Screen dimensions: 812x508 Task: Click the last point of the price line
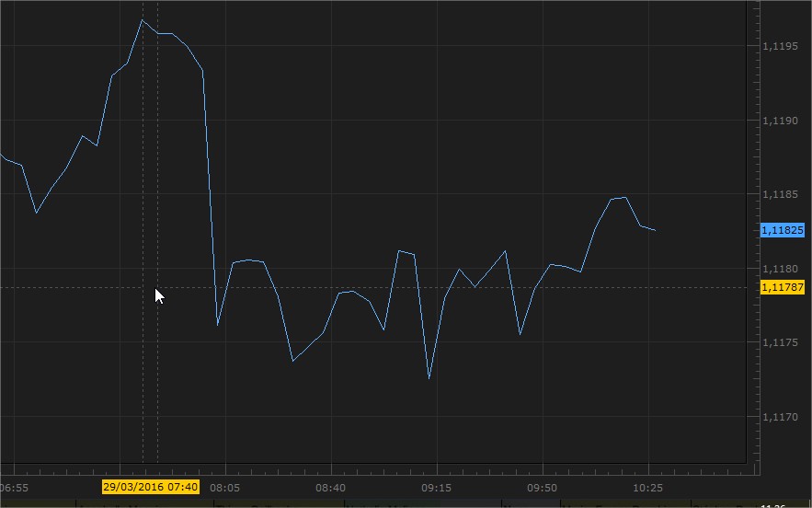656,230
